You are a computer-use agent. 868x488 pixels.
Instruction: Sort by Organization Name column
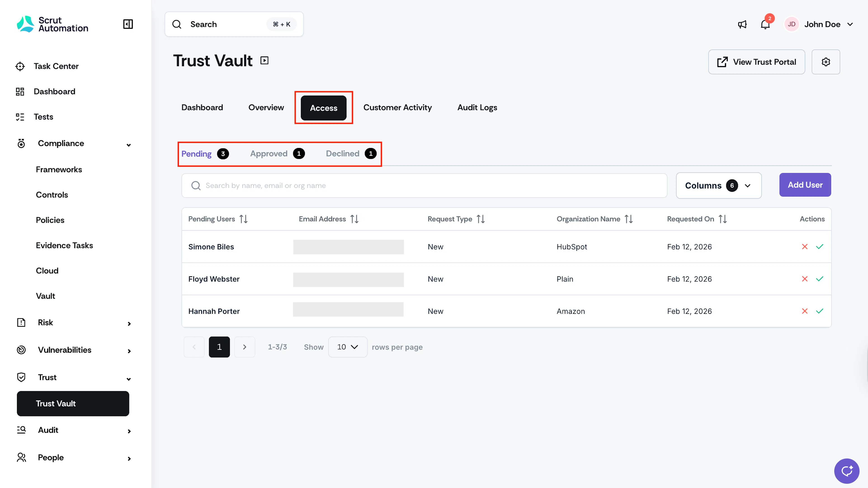click(628, 219)
